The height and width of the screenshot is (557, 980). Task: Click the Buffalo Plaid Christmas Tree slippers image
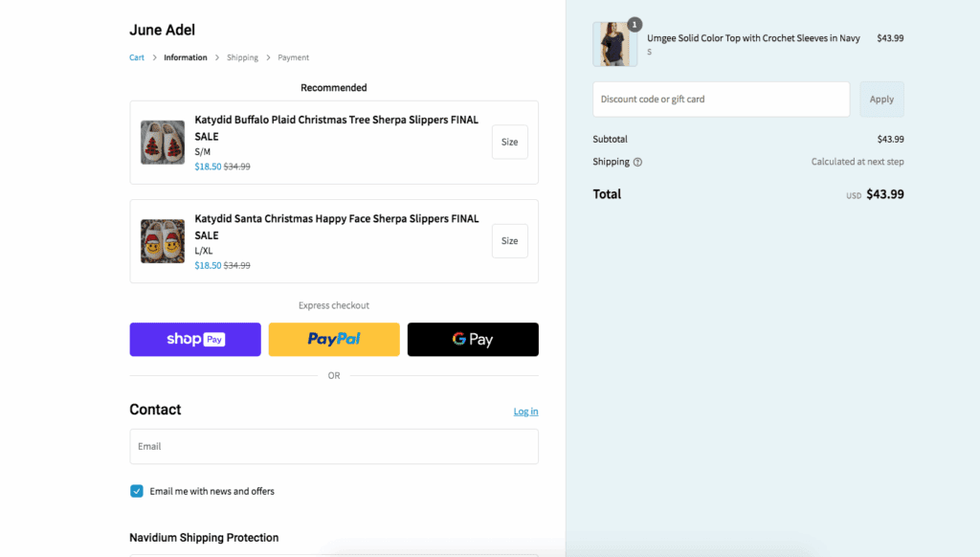(163, 143)
